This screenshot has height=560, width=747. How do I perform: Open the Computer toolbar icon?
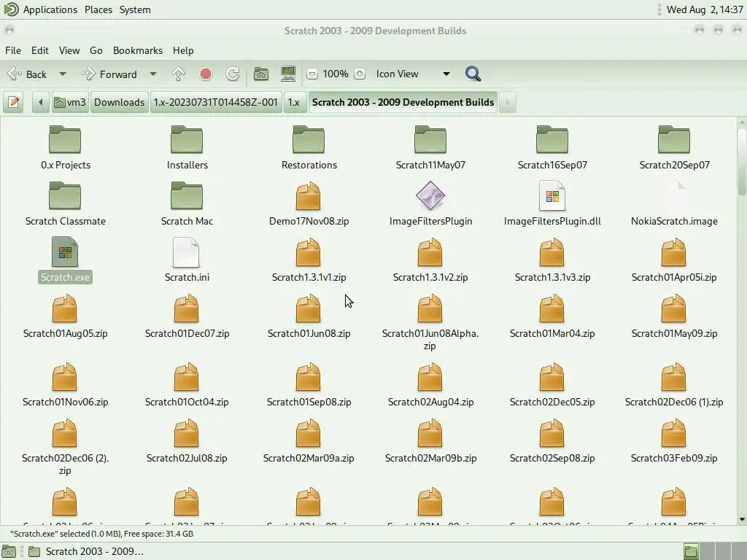tap(288, 74)
